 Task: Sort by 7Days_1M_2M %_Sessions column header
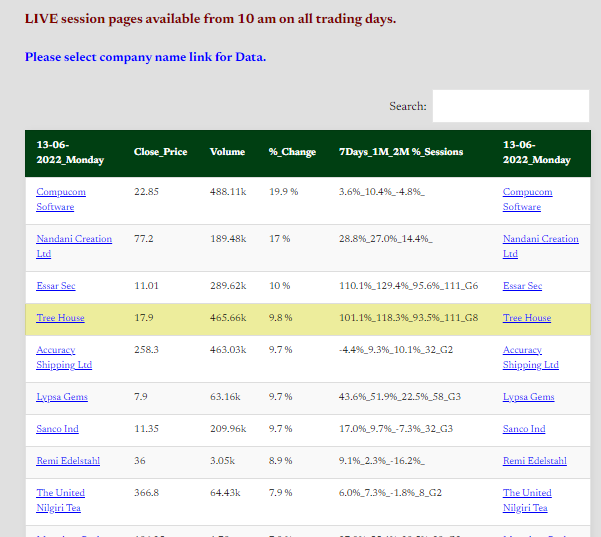pyautogui.click(x=401, y=152)
